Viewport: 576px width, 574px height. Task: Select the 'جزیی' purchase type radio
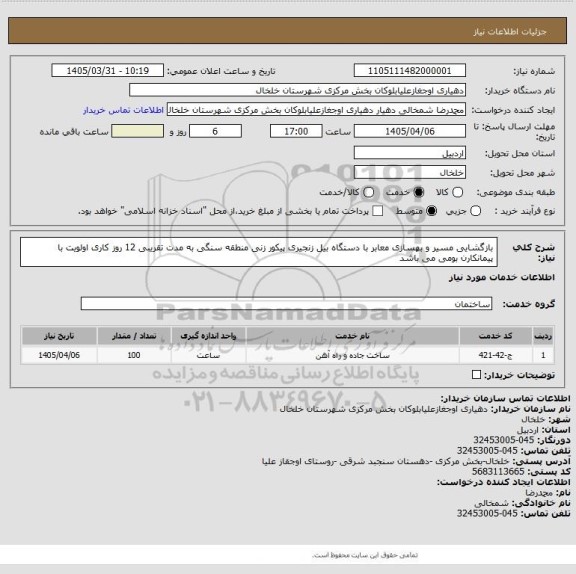pyautogui.click(x=475, y=211)
